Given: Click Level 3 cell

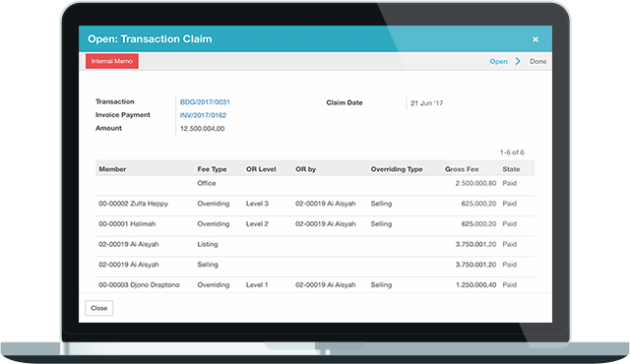Looking at the screenshot, I should [x=257, y=204].
